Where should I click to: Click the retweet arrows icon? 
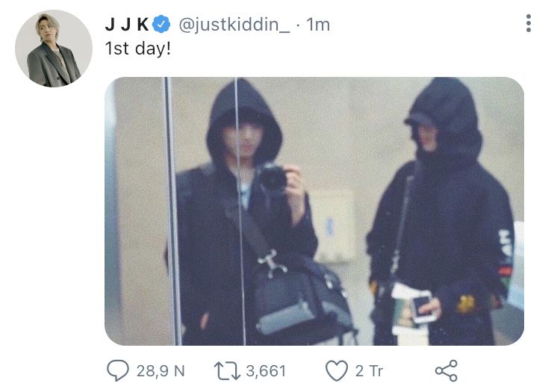(227, 370)
